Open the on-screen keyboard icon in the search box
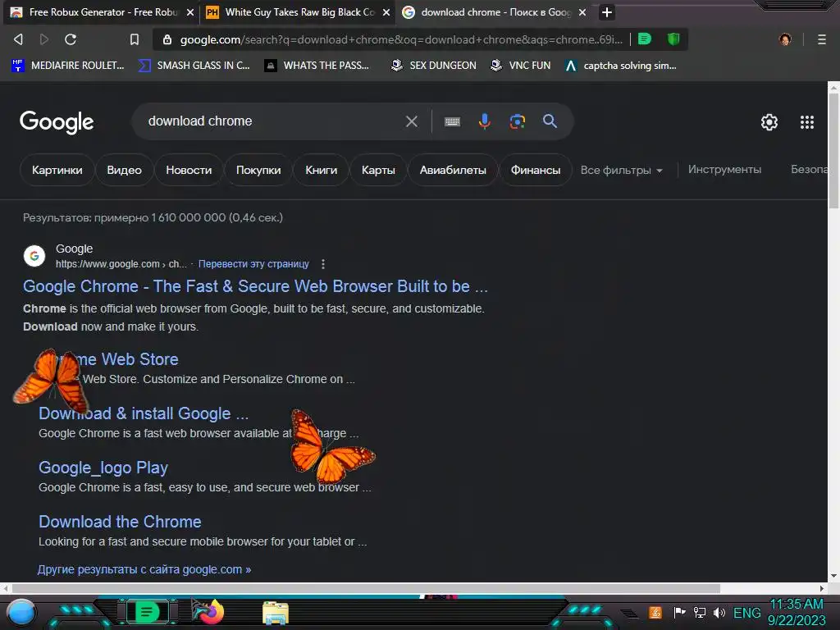 (x=452, y=121)
